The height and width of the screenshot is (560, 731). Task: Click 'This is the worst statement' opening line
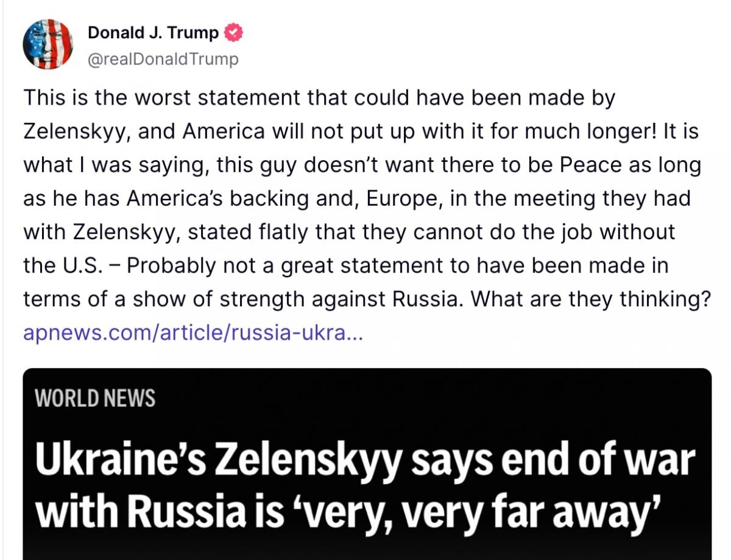click(160, 98)
